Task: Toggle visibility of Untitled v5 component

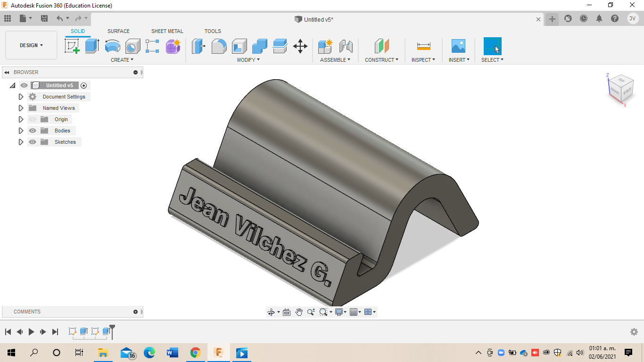Action: point(24,85)
